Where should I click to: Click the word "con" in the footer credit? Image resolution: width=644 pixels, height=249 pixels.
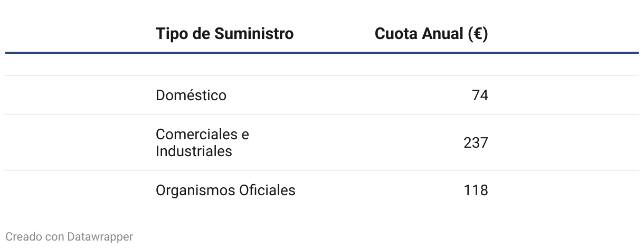55,237
